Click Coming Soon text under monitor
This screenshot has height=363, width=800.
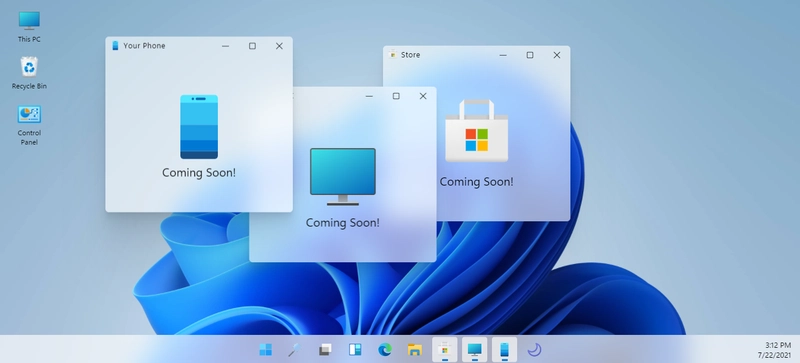point(343,223)
